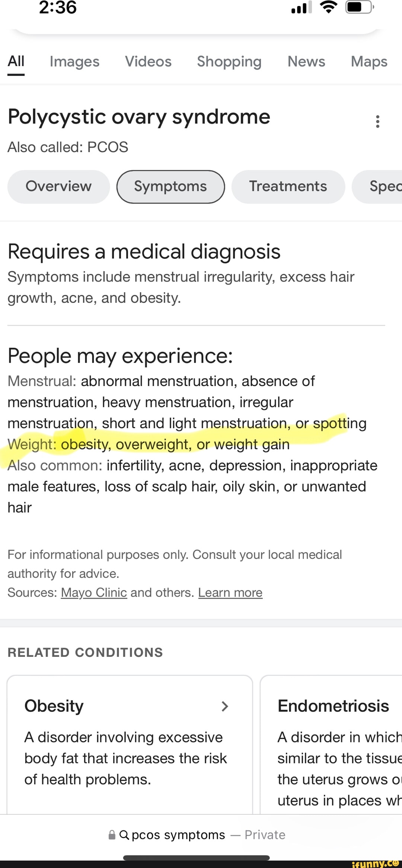Open the three-dot more options menu
Screen dimensions: 402x868
point(377,122)
